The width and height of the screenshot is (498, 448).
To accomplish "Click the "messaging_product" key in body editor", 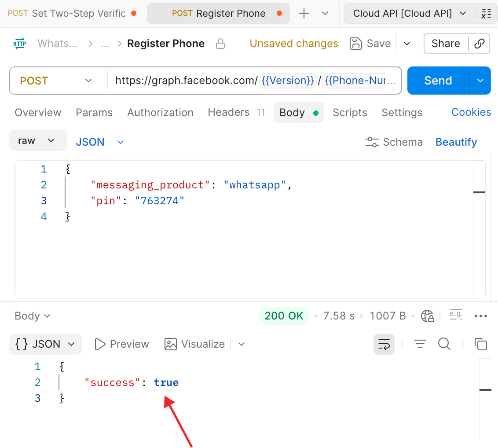I will pos(150,185).
